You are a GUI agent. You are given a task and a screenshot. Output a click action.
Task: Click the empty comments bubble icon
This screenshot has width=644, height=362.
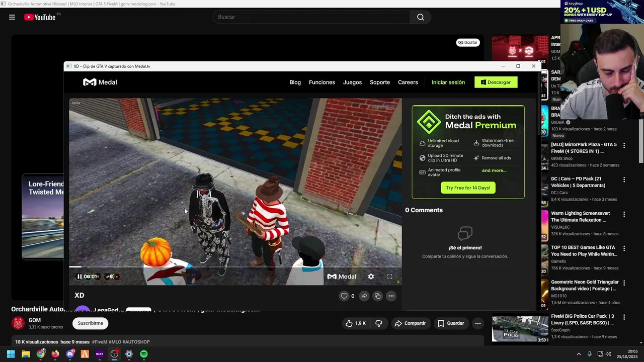coord(465,233)
